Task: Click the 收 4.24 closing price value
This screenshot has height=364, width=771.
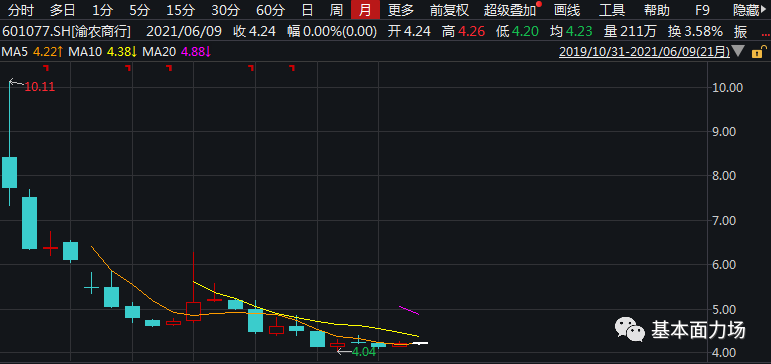Action: tap(253, 32)
